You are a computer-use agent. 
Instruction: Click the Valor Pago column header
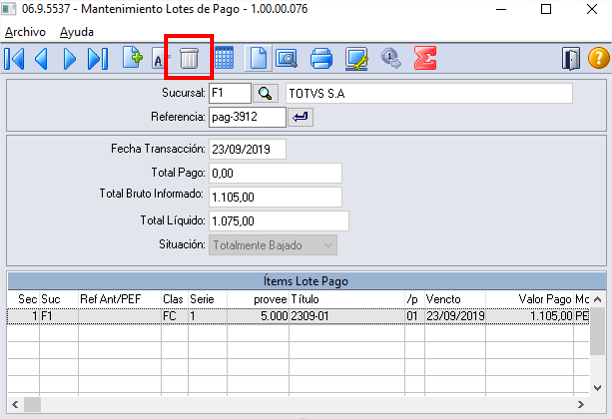(530, 299)
